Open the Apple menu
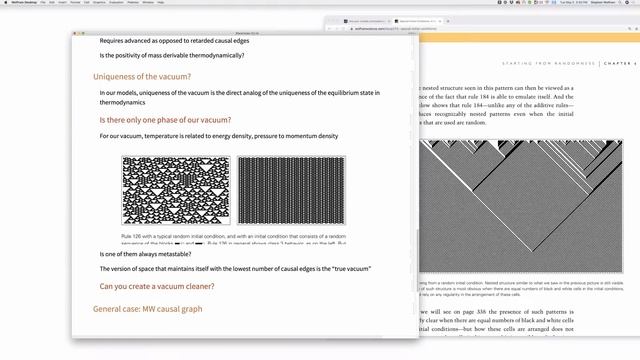 5,2
